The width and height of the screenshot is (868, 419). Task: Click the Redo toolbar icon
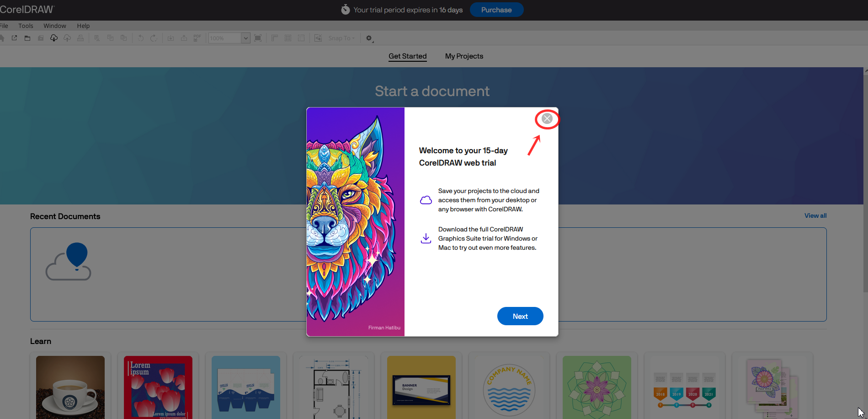154,38
